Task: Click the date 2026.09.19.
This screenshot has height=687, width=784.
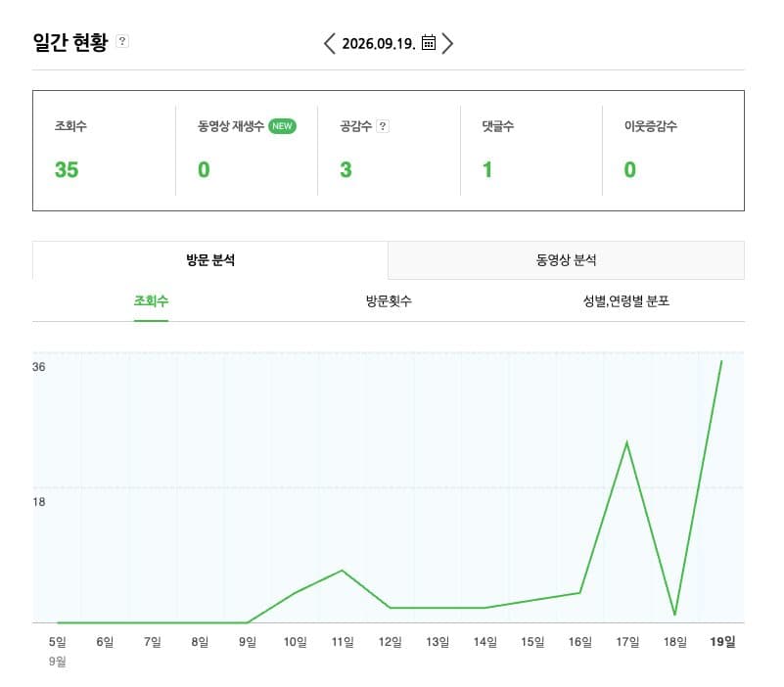Action: tap(379, 43)
